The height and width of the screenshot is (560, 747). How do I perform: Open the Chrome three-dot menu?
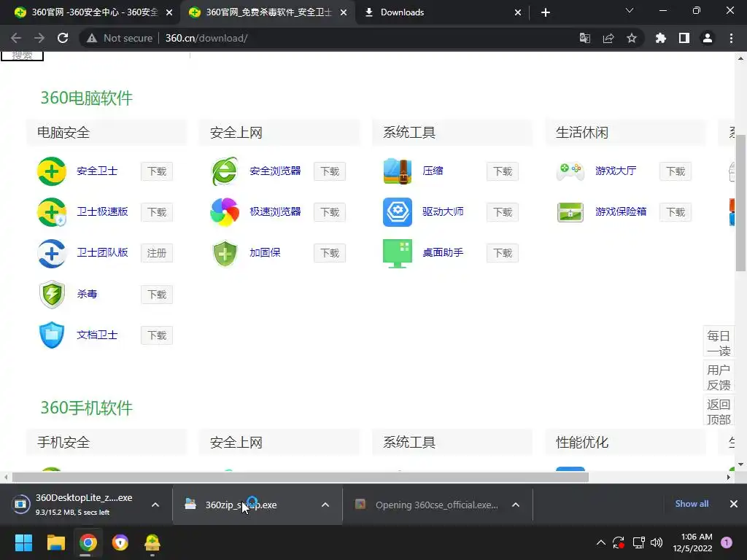pos(731,38)
